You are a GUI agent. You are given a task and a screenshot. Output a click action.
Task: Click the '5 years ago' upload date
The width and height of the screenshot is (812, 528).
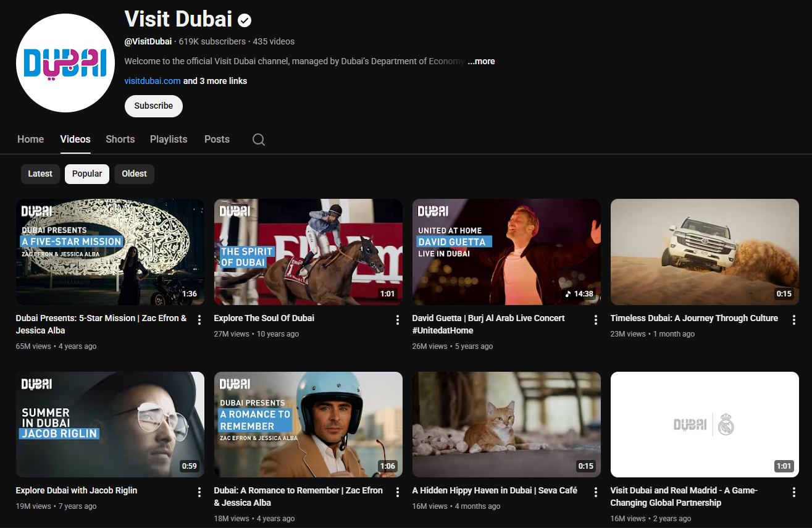(474, 346)
